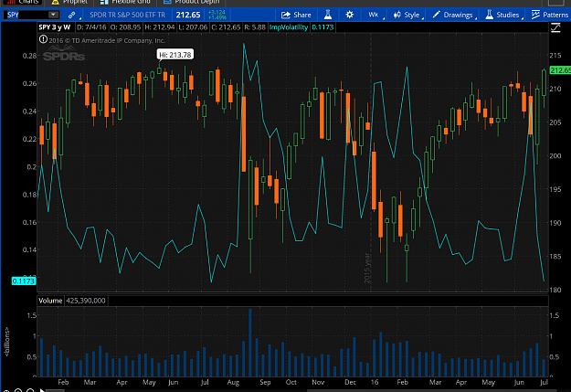Open the Style dropdown menu
The width and height of the screenshot is (571, 392).
point(407,15)
